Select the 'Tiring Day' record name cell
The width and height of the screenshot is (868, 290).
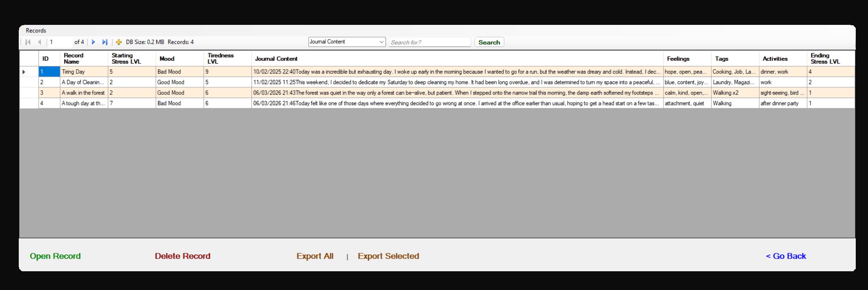[x=84, y=72]
